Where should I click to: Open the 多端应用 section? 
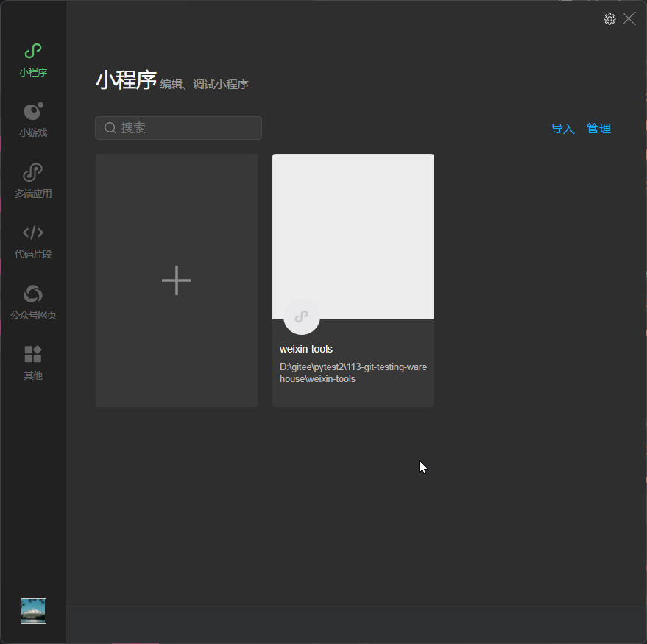point(33,181)
